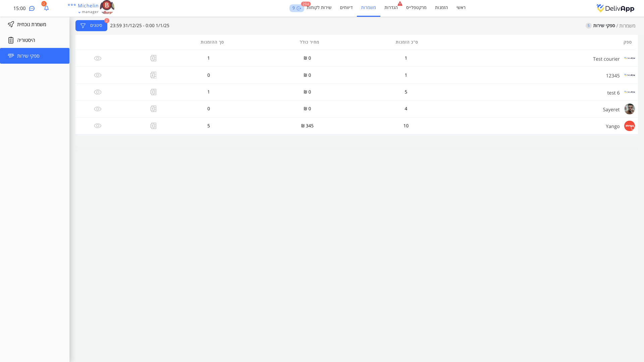Click the Excel icon for Sayeret
The height and width of the screenshot is (362, 644).
coord(153,109)
